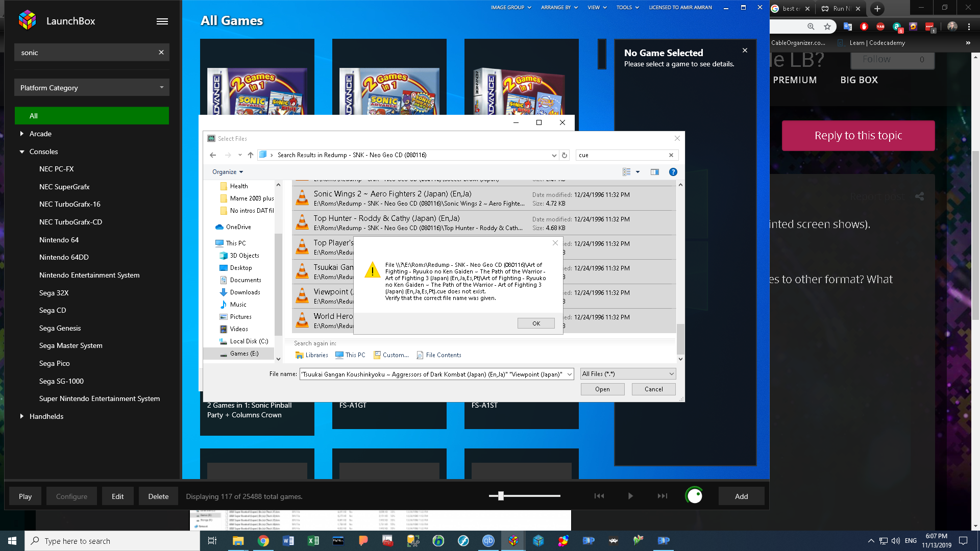Image resolution: width=980 pixels, height=551 pixels.
Task: Close the file-not-found error message
Action: click(555, 243)
